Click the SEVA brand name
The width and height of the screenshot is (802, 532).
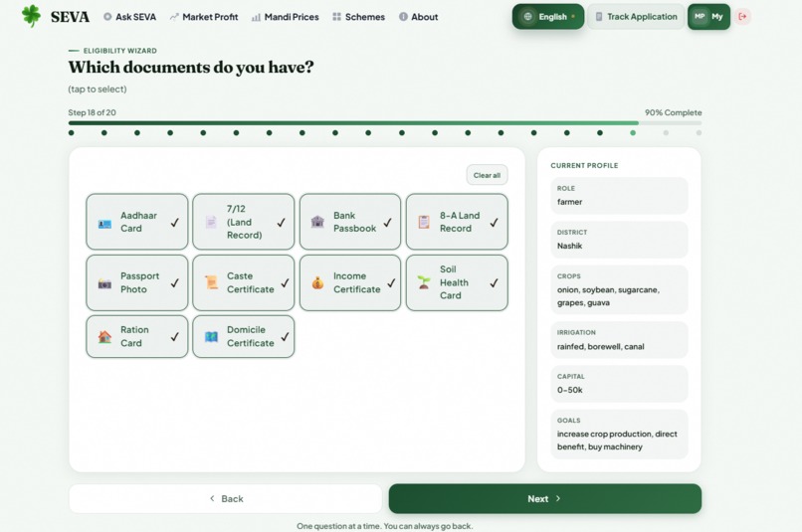(x=70, y=17)
